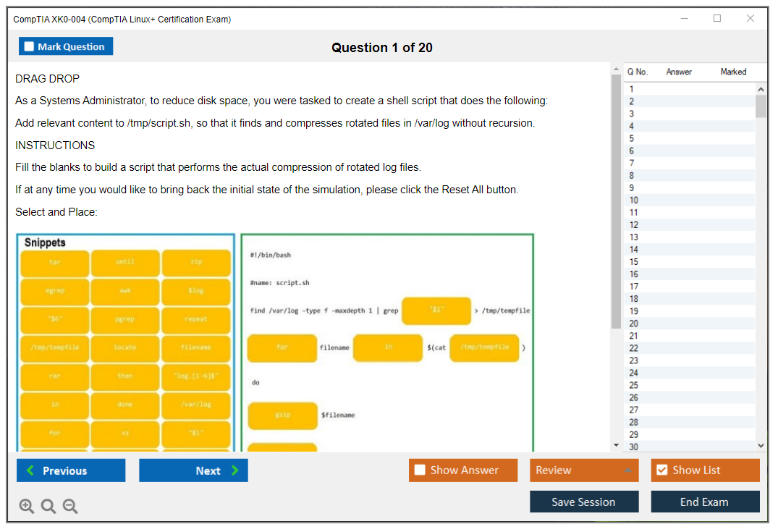Select the "egrep" snippet tile
This screenshot has height=532, width=778.
(x=55, y=291)
